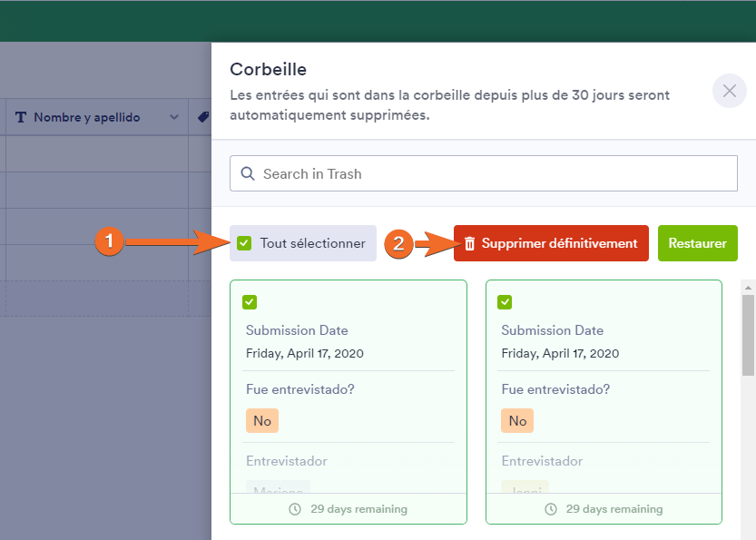
Task: Click clock icon on first card footer
Action: click(x=295, y=509)
